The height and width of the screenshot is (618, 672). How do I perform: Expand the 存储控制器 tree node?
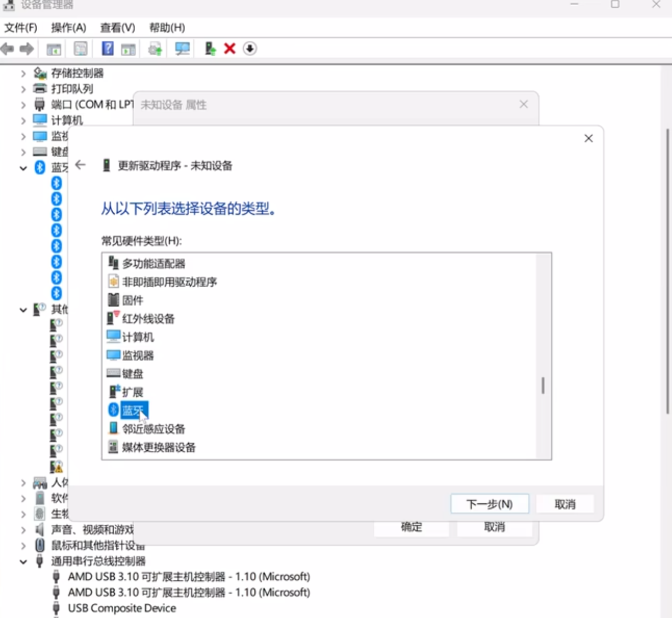point(23,73)
